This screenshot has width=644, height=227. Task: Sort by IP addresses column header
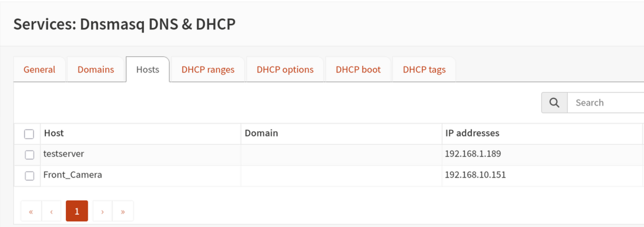pos(472,133)
